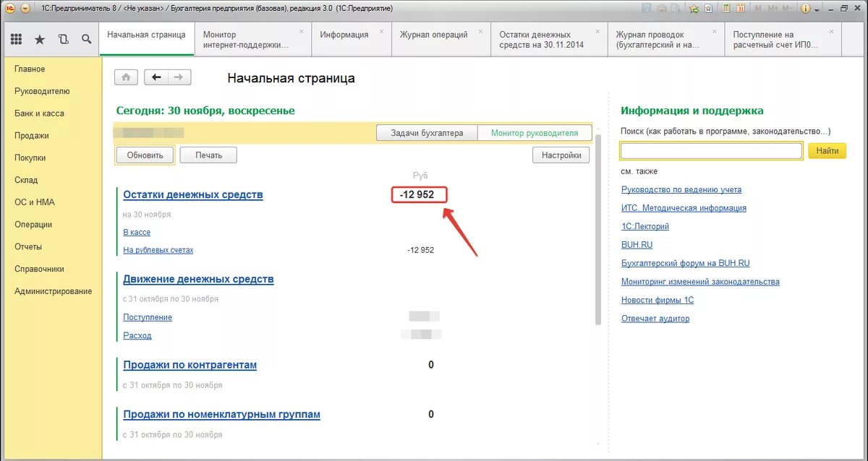This screenshot has height=461, width=868.
Task: Go back with the left arrow button
Action: click(x=156, y=77)
